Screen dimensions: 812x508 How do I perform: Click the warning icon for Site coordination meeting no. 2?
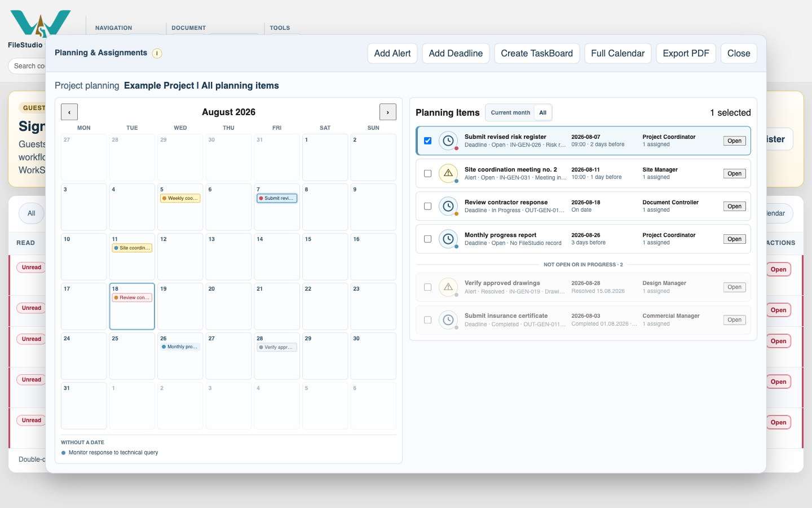(448, 173)
